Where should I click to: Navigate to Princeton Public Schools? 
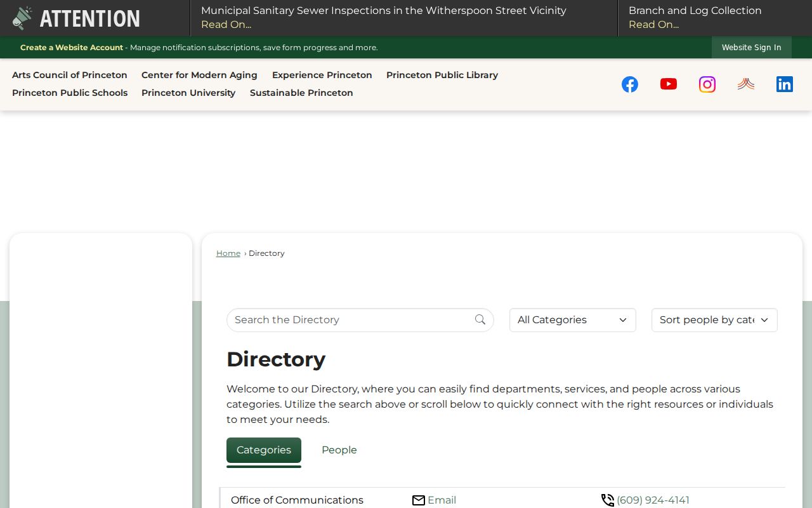[70, 93]
